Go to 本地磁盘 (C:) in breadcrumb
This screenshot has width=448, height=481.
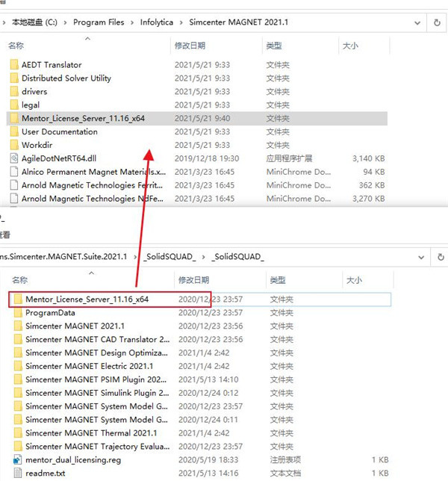(x=34, y=22)
